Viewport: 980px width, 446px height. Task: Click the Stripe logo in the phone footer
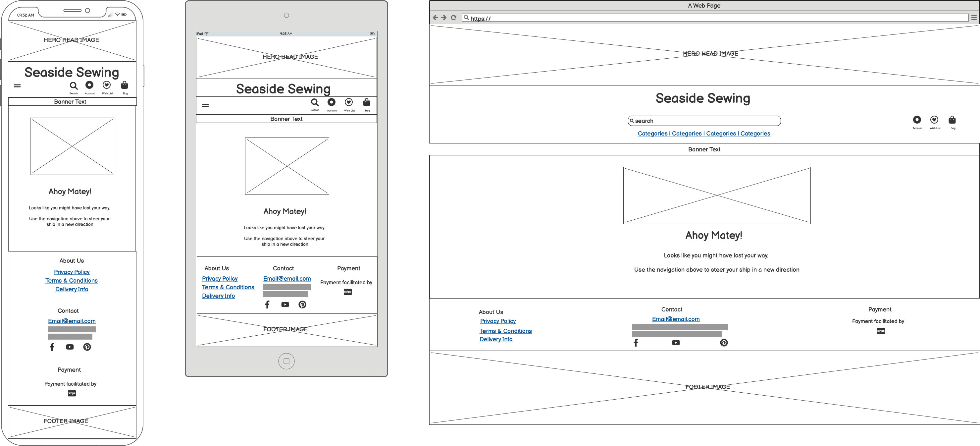(72, 394)
